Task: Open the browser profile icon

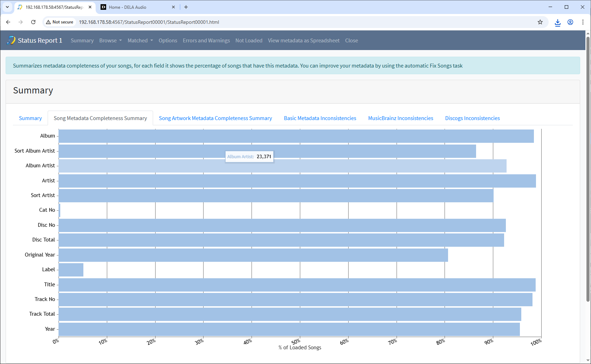Action: [570, 22]
